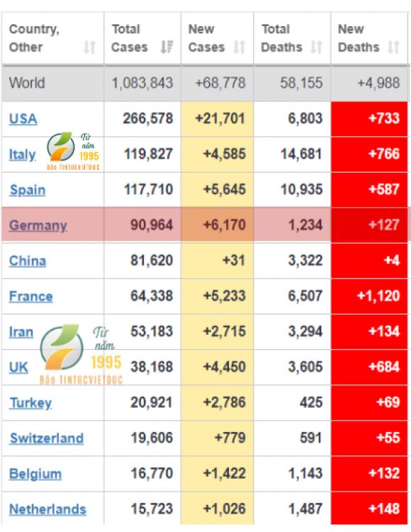Screen dimensions: 411x532
Task: Click the China link
Action: [x=28, y=261]
